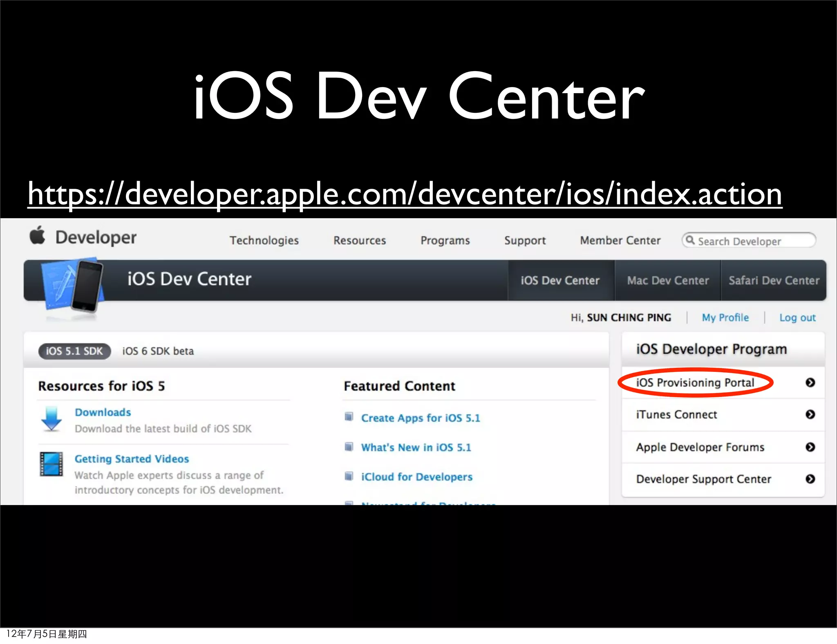Click the Search Developer field
The image size is (837, 644).
(749, 240)
